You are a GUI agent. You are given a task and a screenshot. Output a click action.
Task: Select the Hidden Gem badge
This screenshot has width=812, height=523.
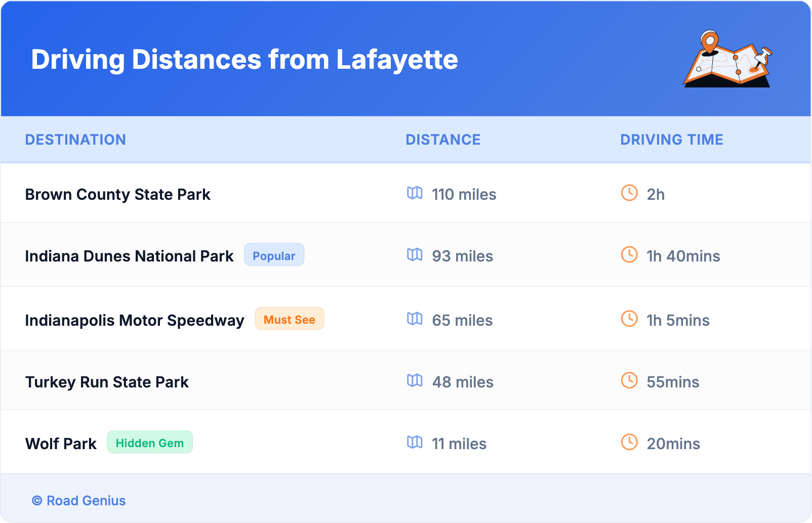click(x=149, y=443)
